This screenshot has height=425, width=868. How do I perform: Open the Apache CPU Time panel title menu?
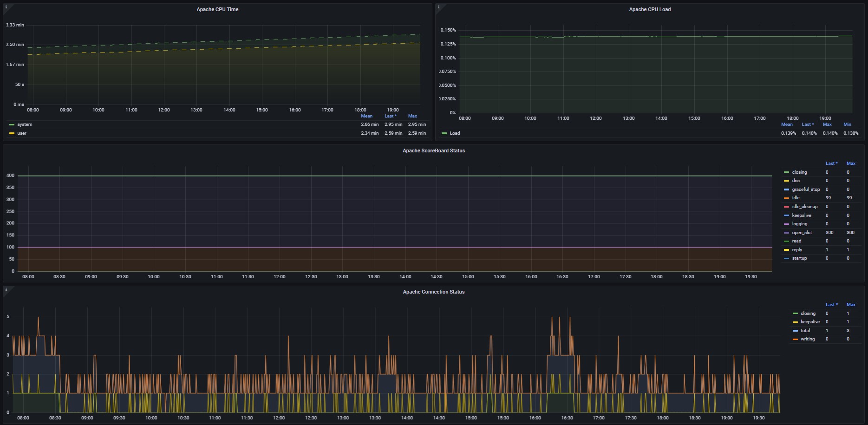click(x=217, y=9)
